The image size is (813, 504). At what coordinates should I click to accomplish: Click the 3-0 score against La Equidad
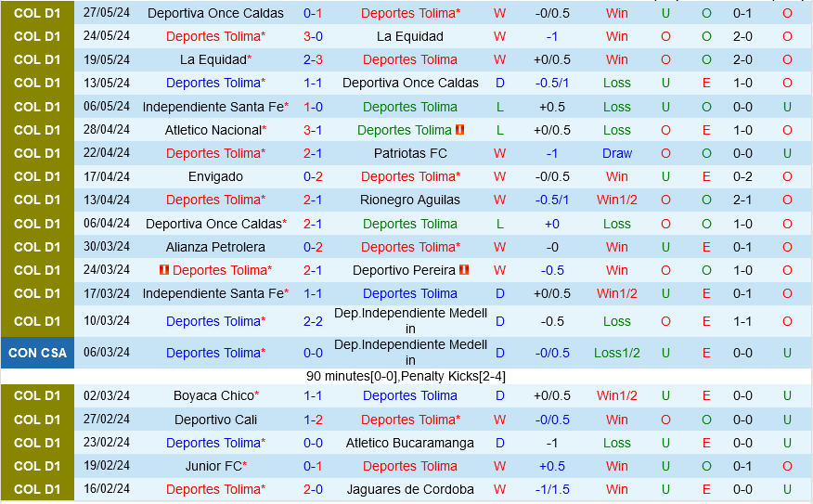313,36
